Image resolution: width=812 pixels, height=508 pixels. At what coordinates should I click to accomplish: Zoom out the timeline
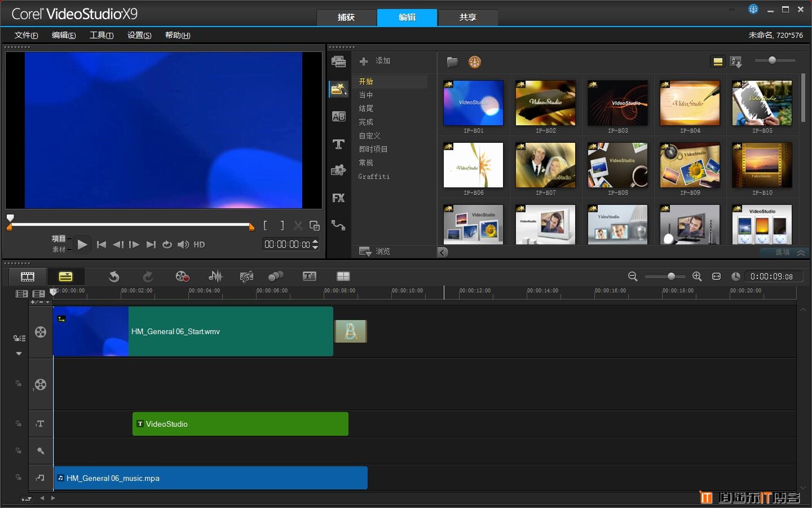(x=633, y=277)
